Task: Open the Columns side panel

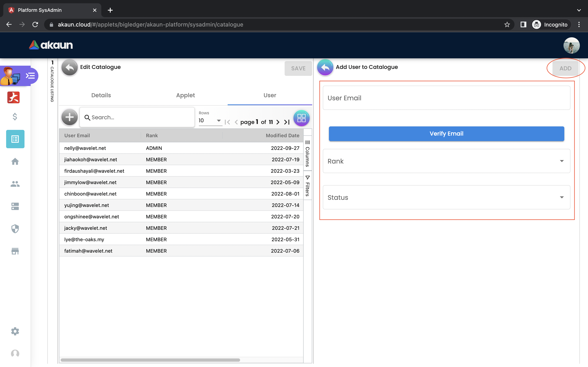Action: (307, 153)
